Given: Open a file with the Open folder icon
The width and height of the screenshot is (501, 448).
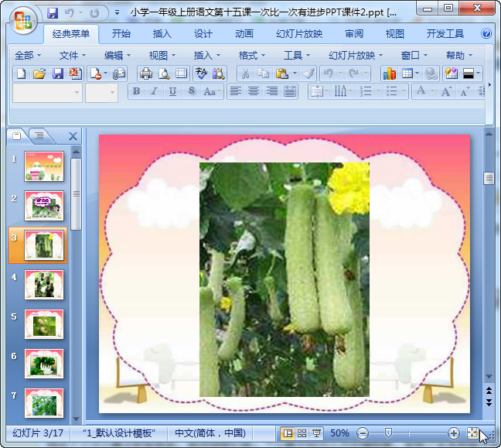Looking at the screenshot, I should [39, 74].
